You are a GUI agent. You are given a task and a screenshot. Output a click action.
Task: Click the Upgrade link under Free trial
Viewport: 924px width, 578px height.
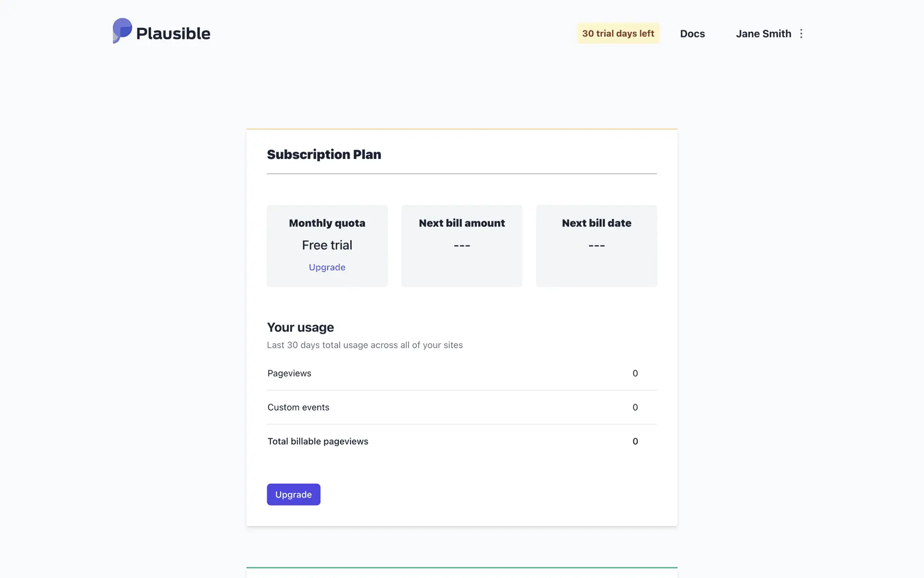coord(327,267)
